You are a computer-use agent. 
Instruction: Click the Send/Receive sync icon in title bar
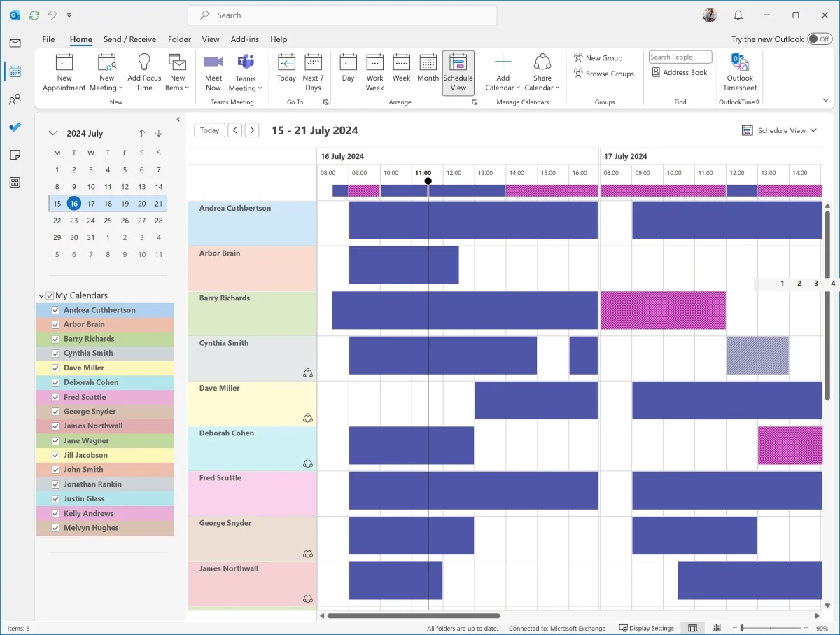(x=34, y=15)
